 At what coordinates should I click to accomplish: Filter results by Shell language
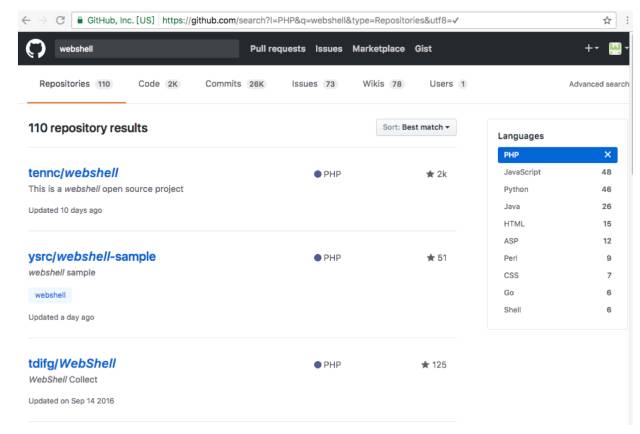(x=557, y=309)
